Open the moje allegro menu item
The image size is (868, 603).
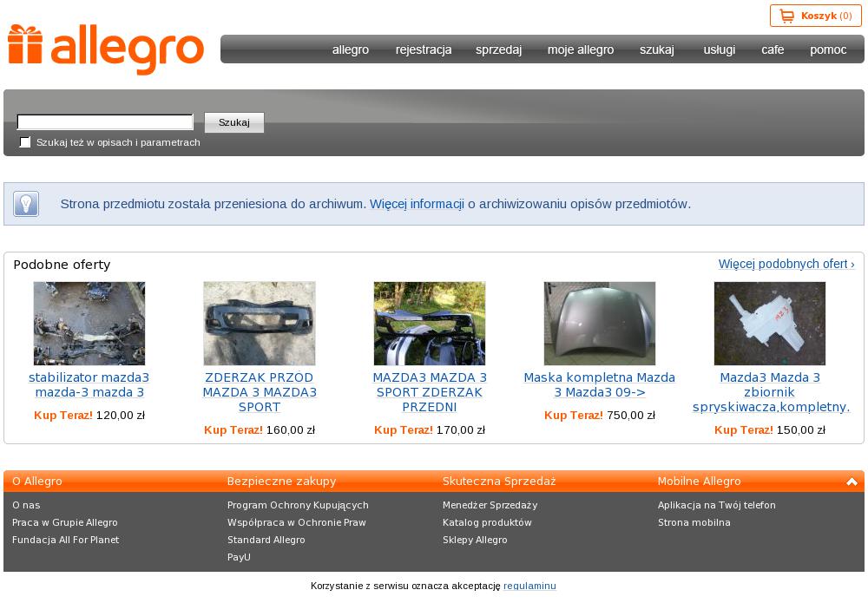coord(581,49)
